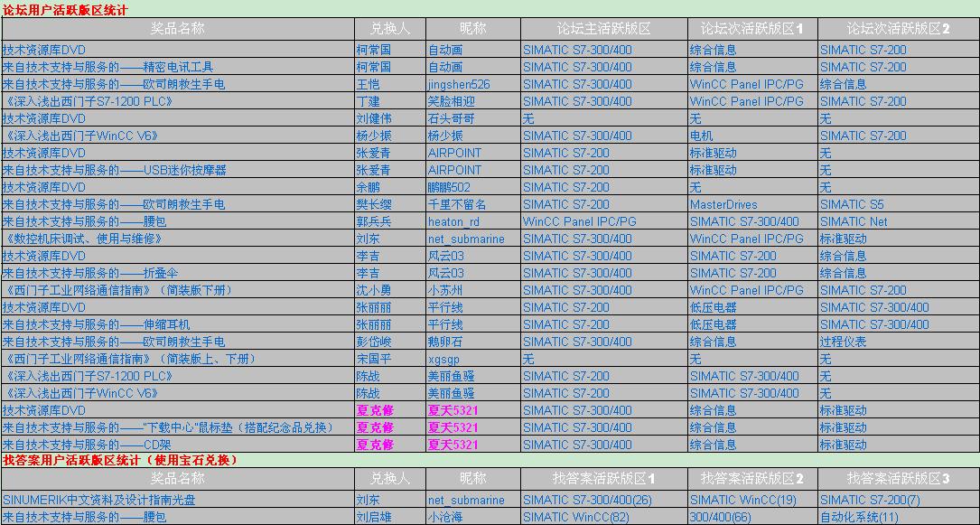Viewport: 980px width, 525px height.
Task: Select the redeemer name 刘健伟
Action: (x=373, y=118)
